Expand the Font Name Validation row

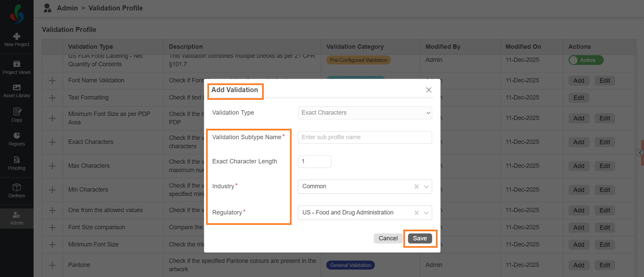[x=52, y=81]
